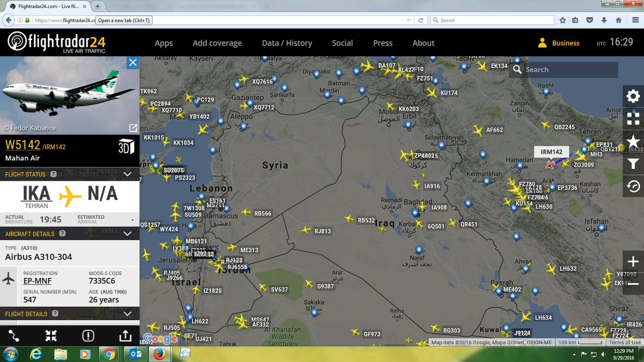Select flight G9387 plane on map
Image resolution: width=644 pixels, height=362 pixels.
click(x=309, y=284)
